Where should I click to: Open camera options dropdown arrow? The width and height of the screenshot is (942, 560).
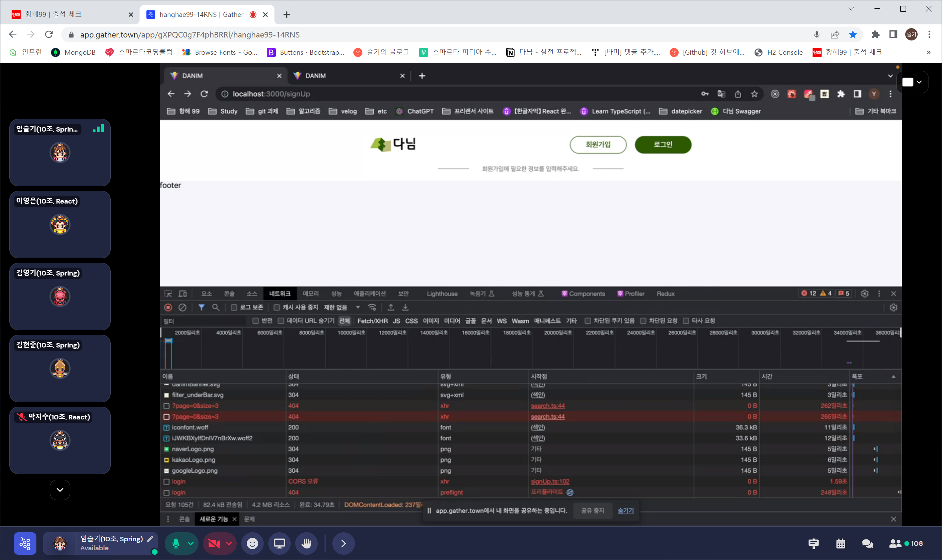click(229, 544)
